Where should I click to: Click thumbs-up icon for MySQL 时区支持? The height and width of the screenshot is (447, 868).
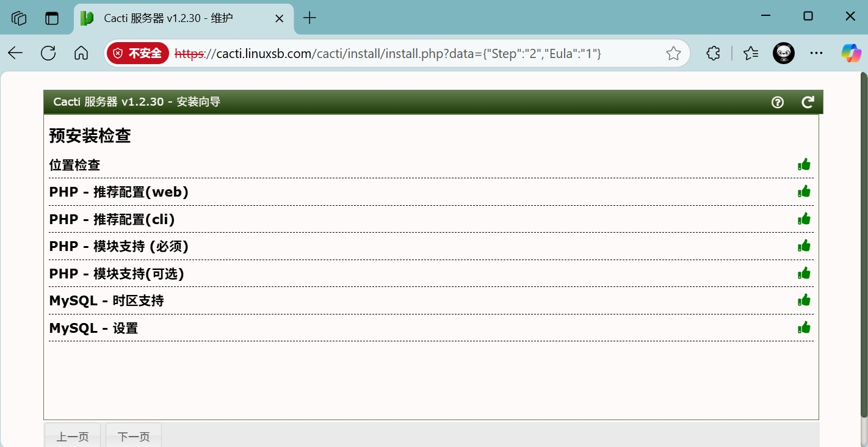point(804,300)
